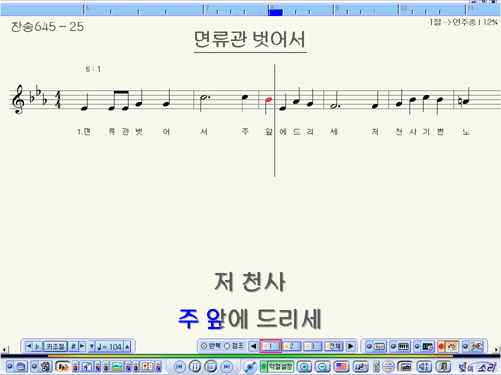Click the sheet music view icon
501x375 pixels.
(x=379, y=347)
